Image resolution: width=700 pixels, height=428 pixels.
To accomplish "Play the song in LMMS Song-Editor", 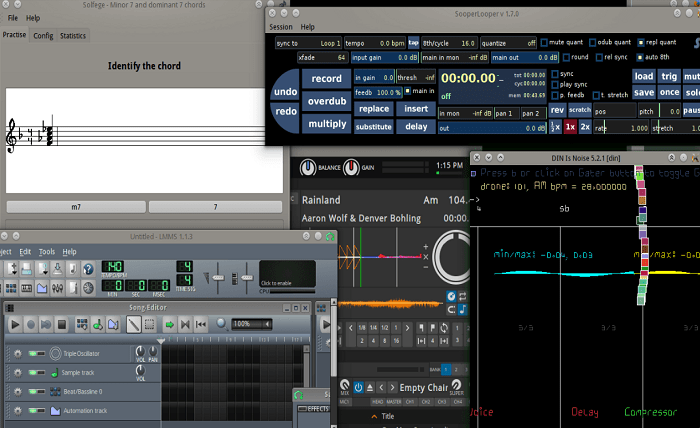I will click(x=15, y=324).
